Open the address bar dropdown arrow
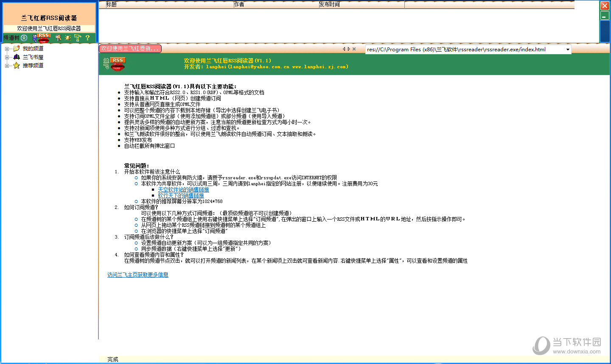This screenshot has height=364, width=611. click(568, 50)
